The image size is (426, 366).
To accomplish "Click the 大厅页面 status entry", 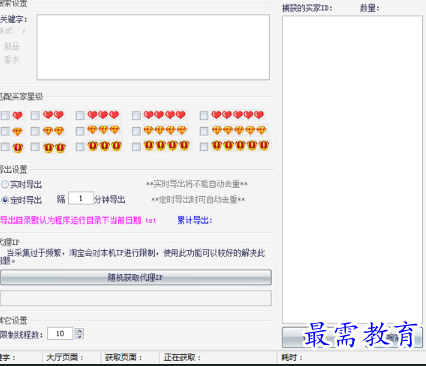I will 65,357.
